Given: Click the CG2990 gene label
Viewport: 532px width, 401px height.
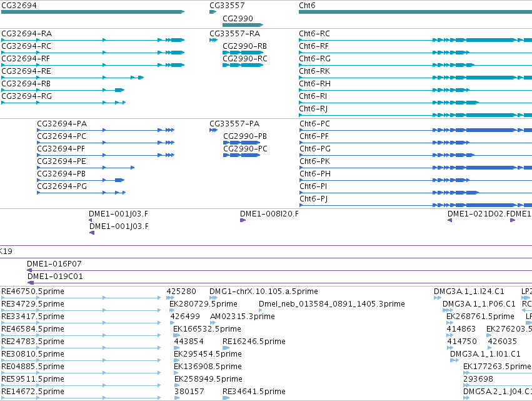Looking at the screenshot, I should click(238, 18).
